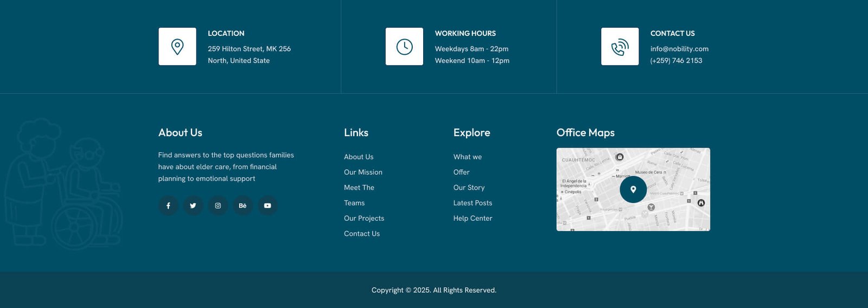Click the address 259 Hilton Street, MK 256
Image resolution: width=868 pixels, height=308 pixels.
click(x=249, y=49)
